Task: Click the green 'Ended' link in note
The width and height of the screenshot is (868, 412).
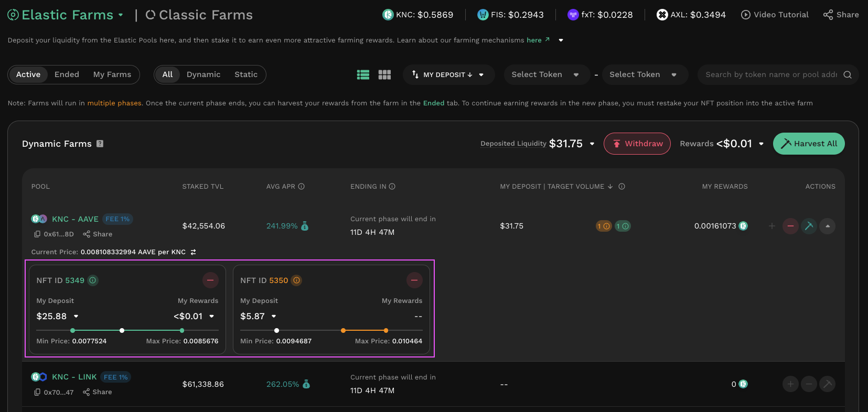Action: 434,103
